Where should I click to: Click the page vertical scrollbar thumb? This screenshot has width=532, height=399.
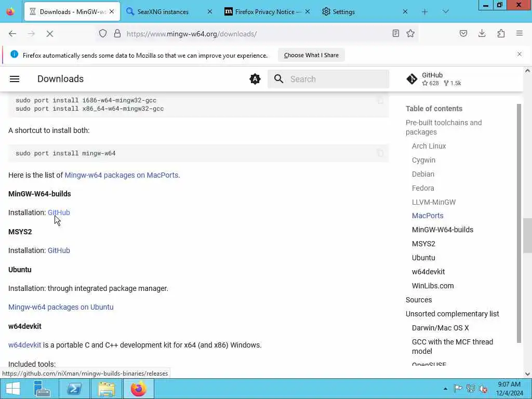[527, 235]
